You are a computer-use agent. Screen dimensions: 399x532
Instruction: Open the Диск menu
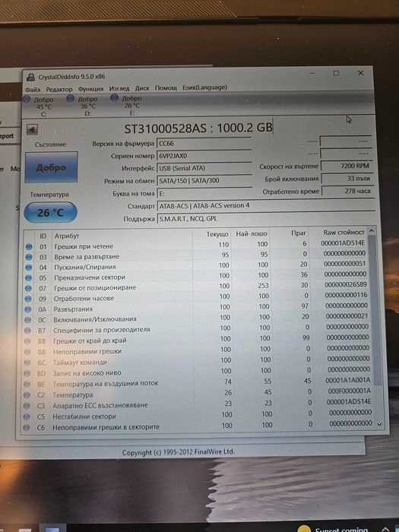pyautogui.click(x=142, y=88)
